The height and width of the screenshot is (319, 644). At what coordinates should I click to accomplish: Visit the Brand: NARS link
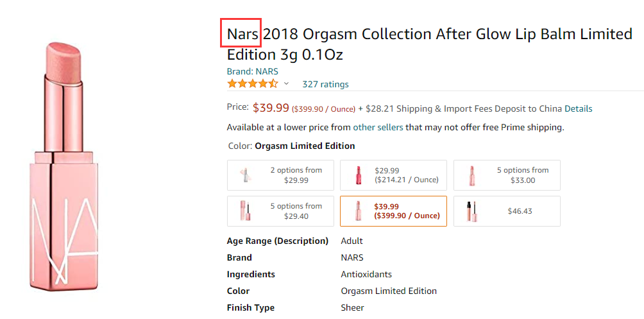(252, 71)
